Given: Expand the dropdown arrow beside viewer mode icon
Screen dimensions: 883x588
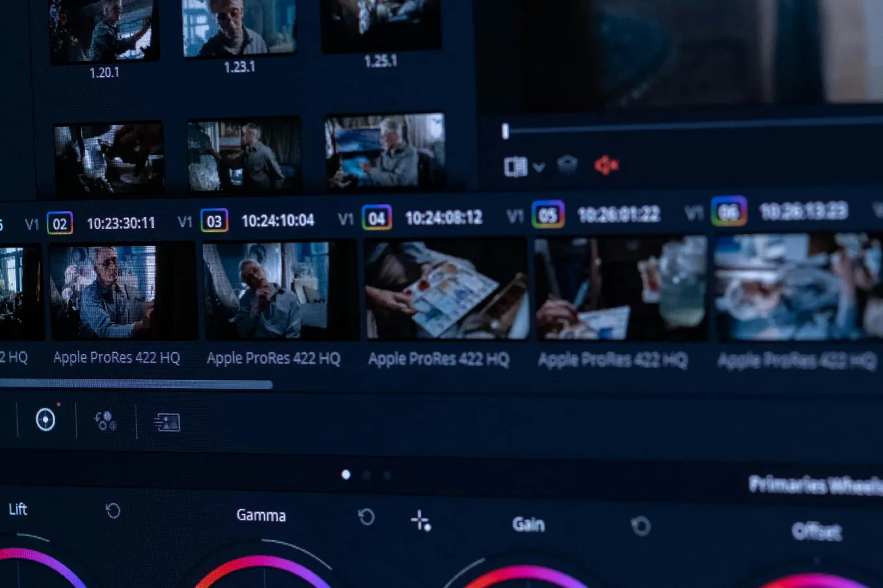Looking at the screenshot, I should coord(539,167).
